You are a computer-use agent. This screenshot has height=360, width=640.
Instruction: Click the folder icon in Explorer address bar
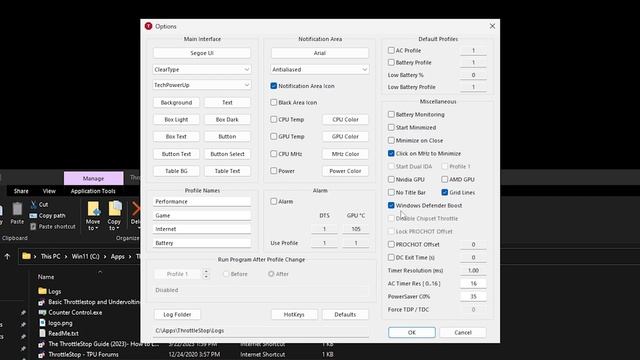click(x=27, y=256)
